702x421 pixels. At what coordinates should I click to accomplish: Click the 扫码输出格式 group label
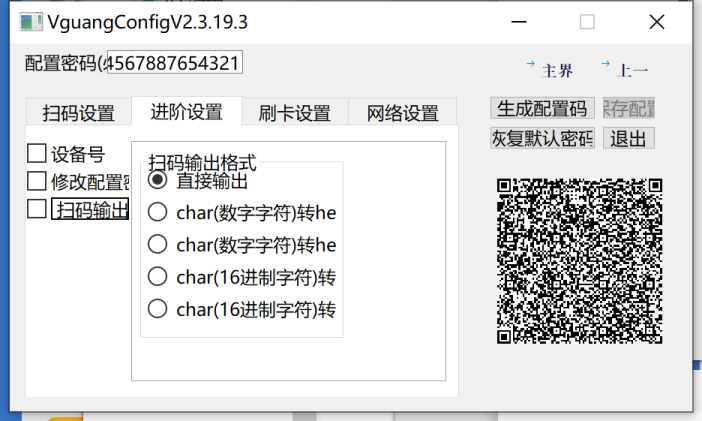point(202,163)
